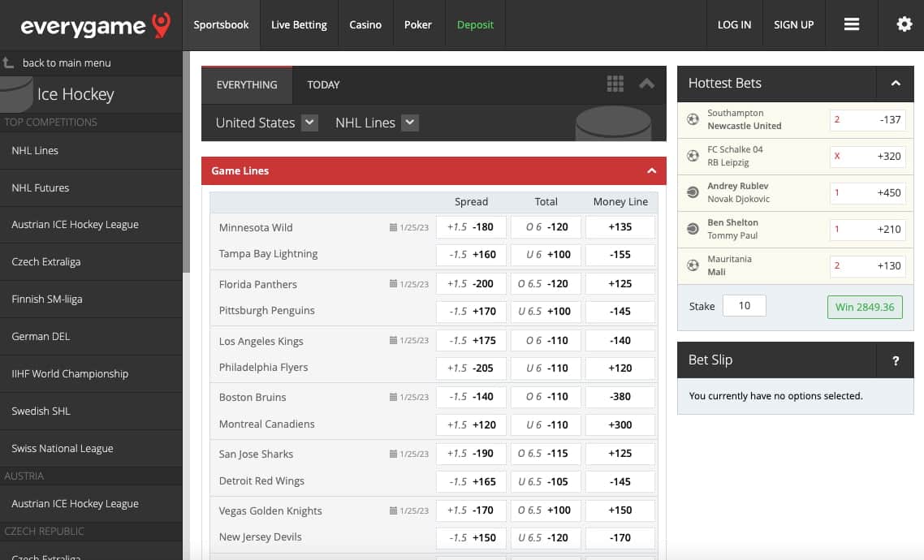Open Swiss National League in sidebar
924x560 pixels.
(x=91, y=448)
